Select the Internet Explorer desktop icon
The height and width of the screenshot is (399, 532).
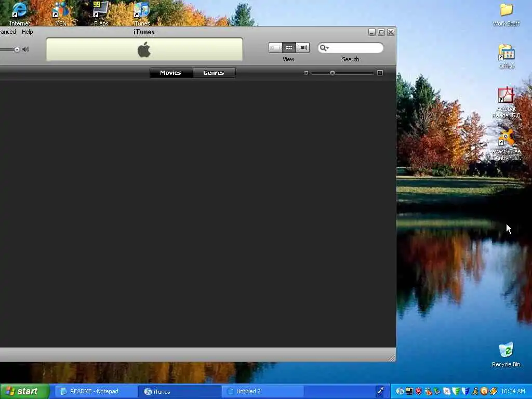[19, 14]
